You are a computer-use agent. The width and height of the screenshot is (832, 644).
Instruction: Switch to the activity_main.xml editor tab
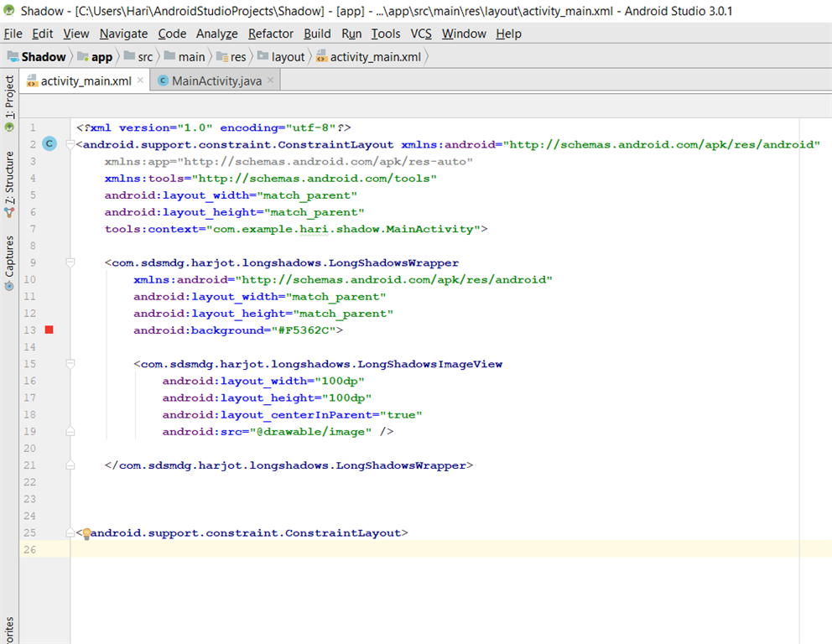tap(86, 80)
